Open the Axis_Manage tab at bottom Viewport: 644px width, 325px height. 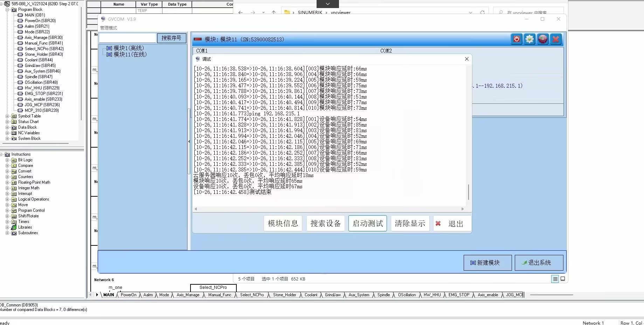coord(188,295)
